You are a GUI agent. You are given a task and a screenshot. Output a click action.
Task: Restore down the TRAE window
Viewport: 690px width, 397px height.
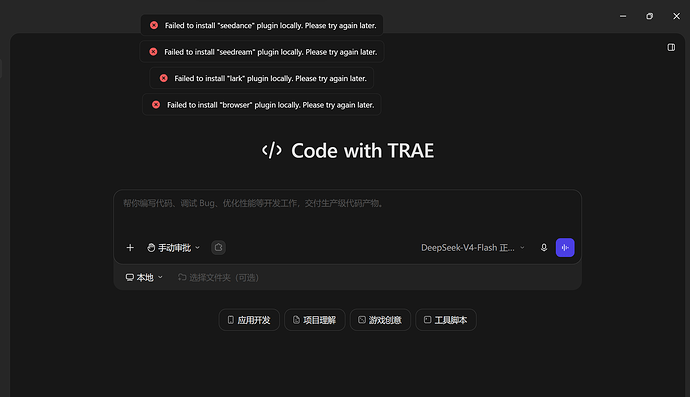(650, 16)
